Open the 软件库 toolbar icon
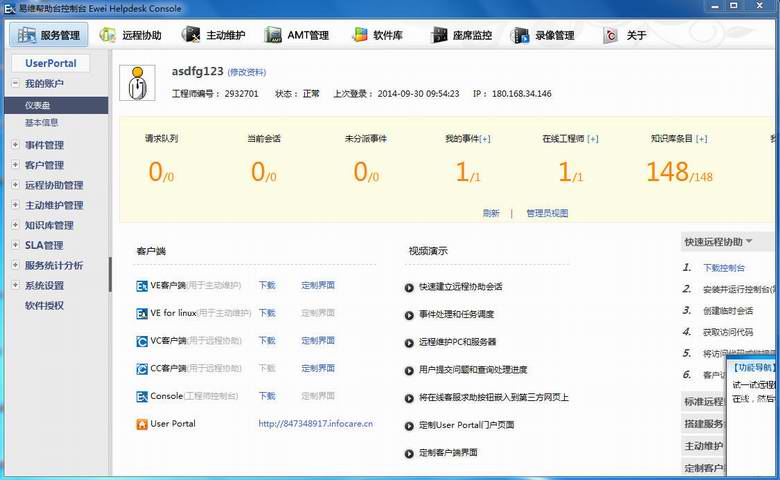Image resolution: width=780 pixels, height=480 pixels. point(360,35)
